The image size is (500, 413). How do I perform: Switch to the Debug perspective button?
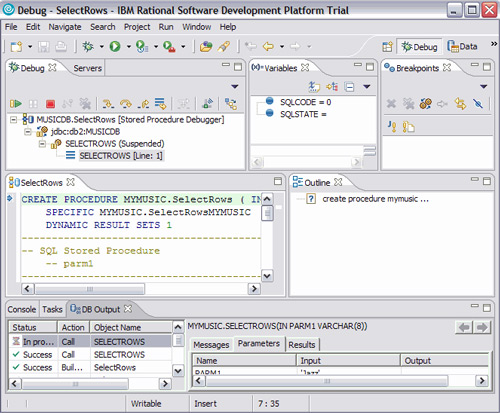419,47
